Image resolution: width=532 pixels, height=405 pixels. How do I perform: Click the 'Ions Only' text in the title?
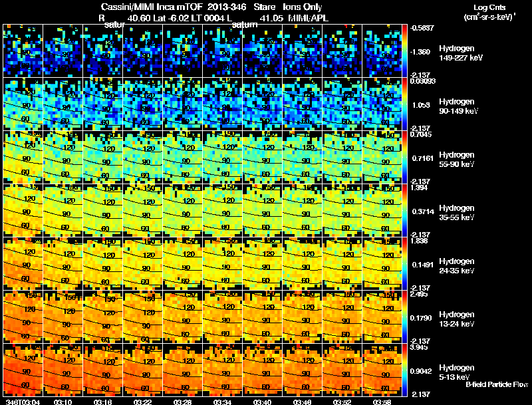[303, 7]
